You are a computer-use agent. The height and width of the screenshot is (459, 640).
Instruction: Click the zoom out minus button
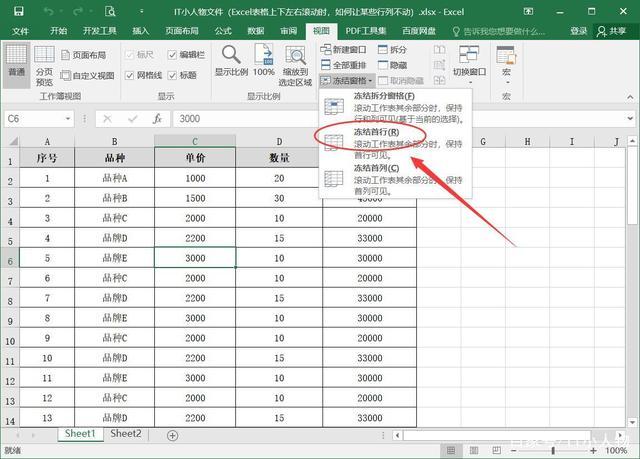pos(513,450)
